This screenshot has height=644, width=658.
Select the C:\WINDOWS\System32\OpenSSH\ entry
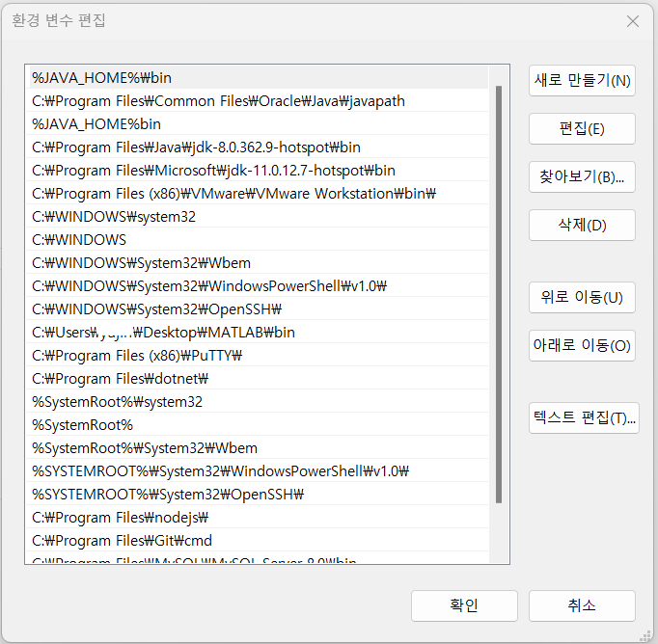click(258, 309)
